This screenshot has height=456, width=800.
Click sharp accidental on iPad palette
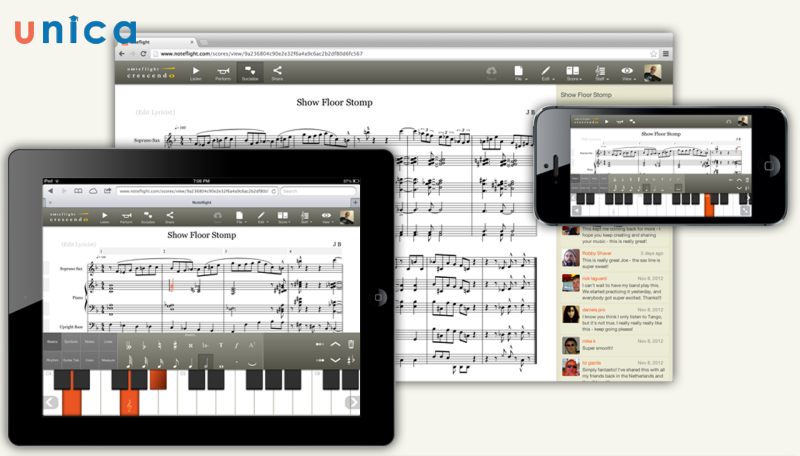[x=175, y=346]
